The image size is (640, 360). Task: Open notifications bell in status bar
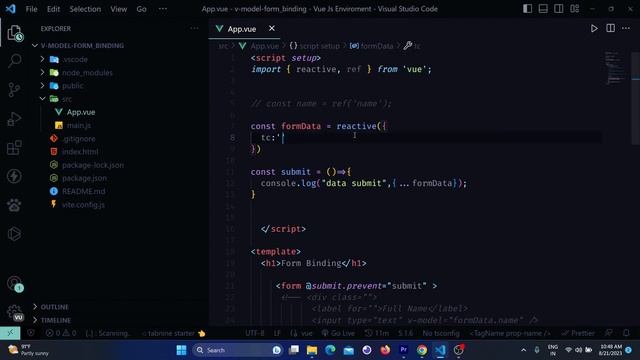[x=626, y=333]
